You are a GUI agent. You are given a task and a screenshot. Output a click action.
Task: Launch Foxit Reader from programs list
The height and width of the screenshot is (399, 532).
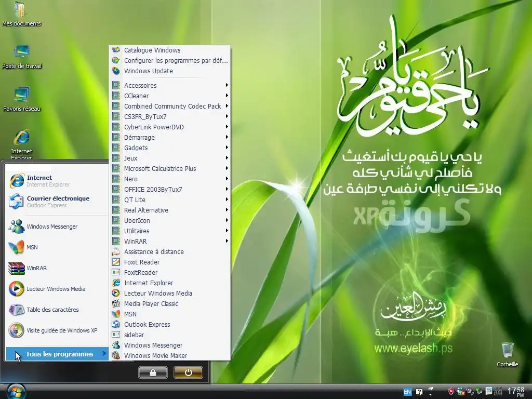[x=170, y=262]
